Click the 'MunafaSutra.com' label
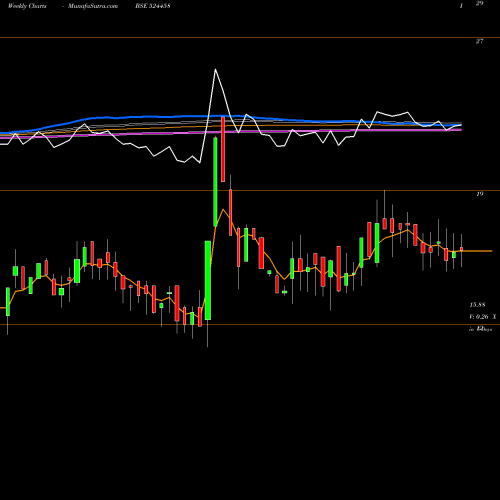The width and height of the screenshot is (500, 500). pos(93,6)
